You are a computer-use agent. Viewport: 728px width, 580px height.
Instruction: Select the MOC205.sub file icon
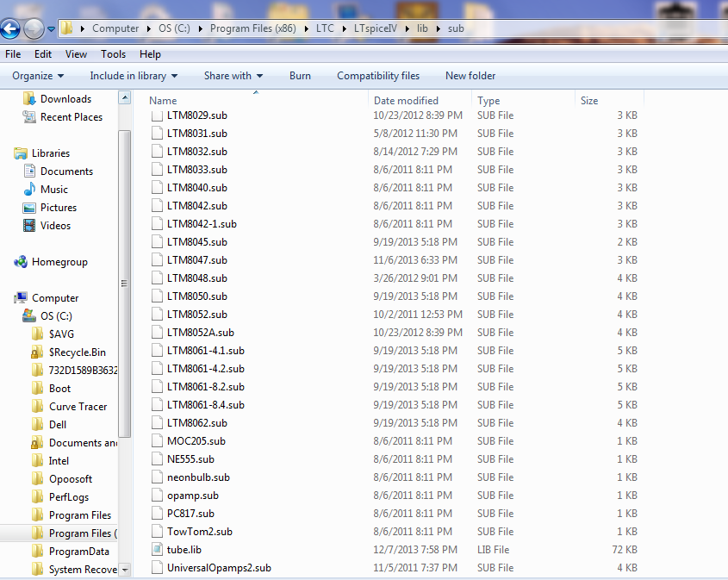click(157, 440)
